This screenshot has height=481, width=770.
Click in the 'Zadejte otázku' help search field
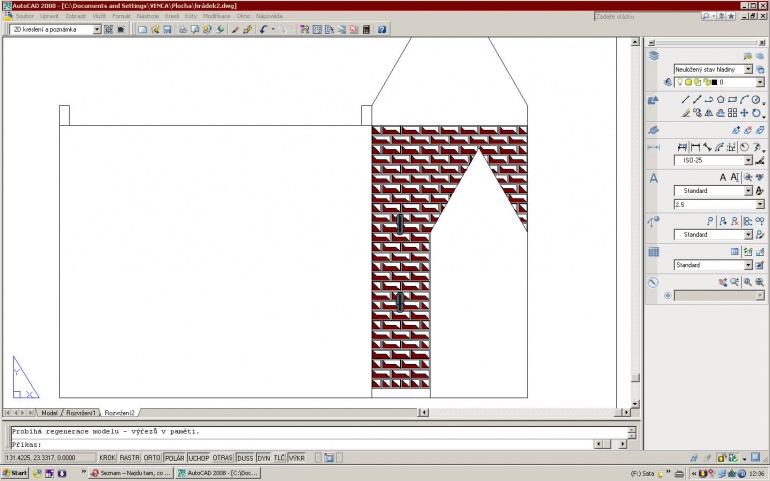[x=646, y=17]
